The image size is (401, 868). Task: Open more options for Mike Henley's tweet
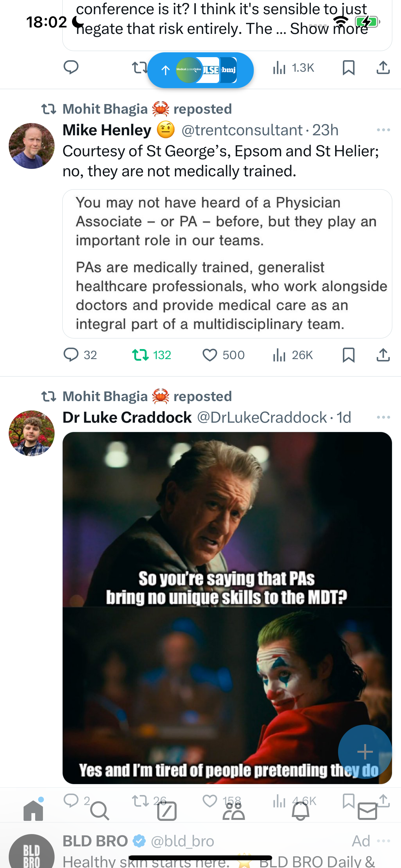tap(384, 130)
